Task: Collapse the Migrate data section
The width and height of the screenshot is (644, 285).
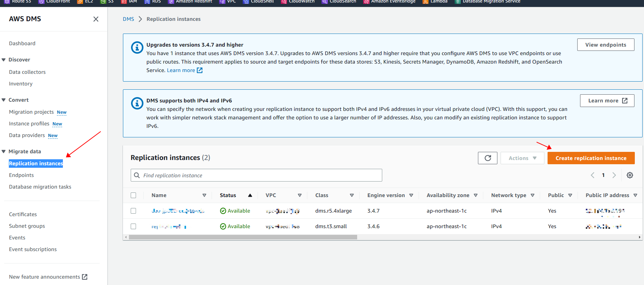Action: [4, 152]
